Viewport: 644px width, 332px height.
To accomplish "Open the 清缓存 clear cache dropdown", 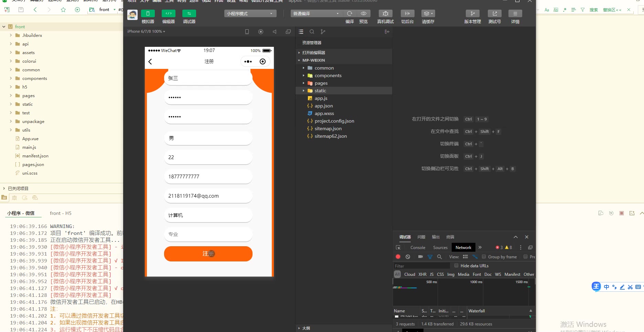I will coord(428,13).
